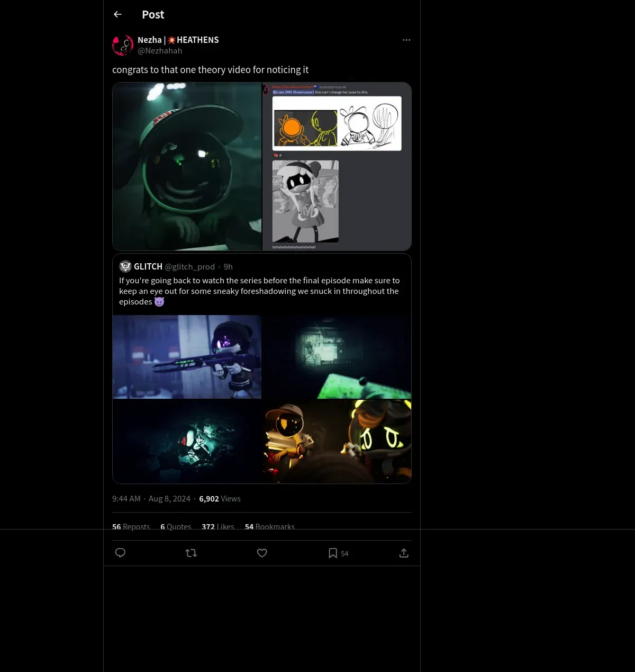This screenshot has width=635, height=672.
Task: Open the 9:44 AM Aug 8, 2024 timestamp
Action: 151,499
